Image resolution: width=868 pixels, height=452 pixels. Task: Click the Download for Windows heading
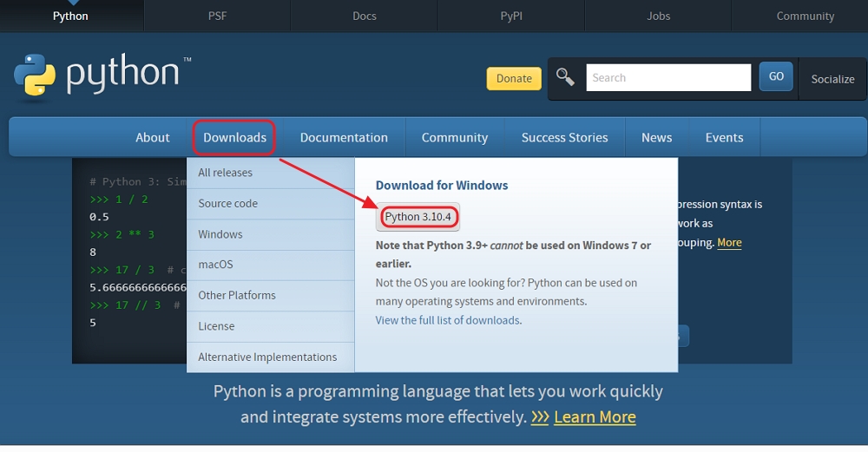pos(442,186)
